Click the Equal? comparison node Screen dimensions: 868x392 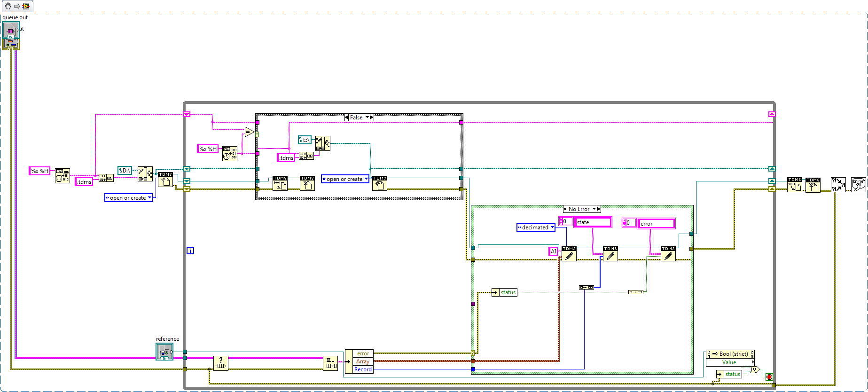click(249, 132)
